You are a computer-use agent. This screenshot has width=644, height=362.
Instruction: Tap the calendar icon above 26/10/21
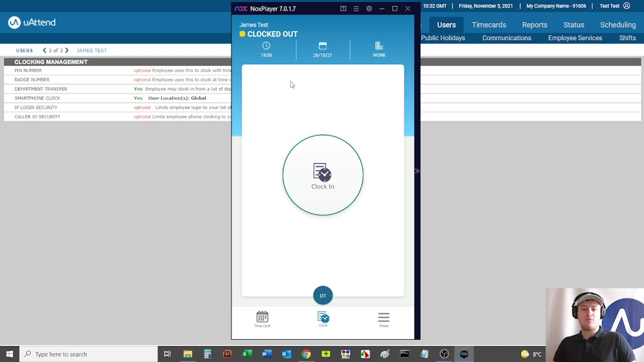click(323, 46)
